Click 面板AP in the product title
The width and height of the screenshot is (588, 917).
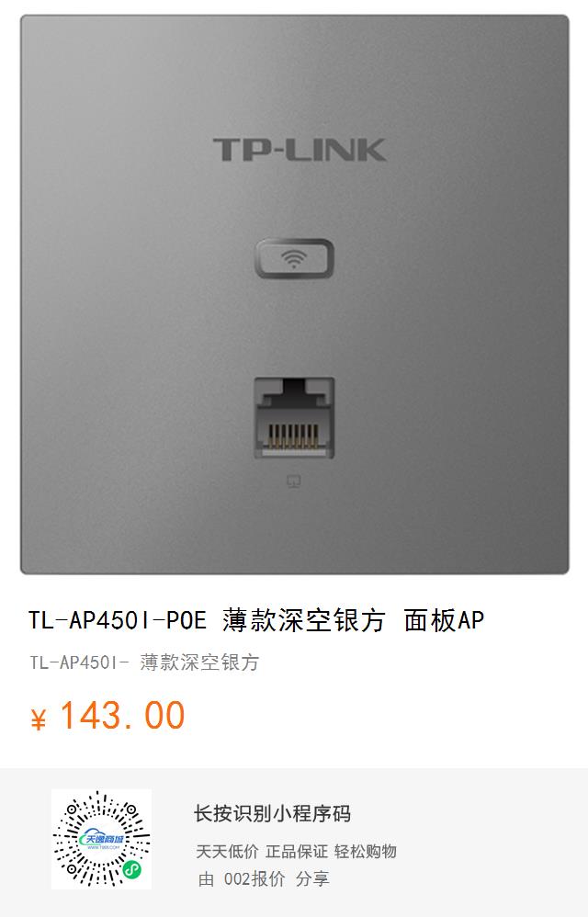(x=444, y=620)
